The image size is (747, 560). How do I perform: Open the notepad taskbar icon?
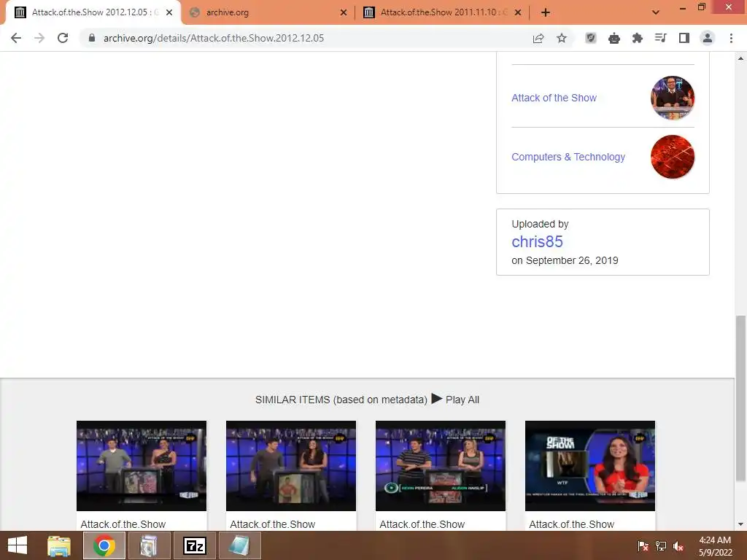coord(239,545)
